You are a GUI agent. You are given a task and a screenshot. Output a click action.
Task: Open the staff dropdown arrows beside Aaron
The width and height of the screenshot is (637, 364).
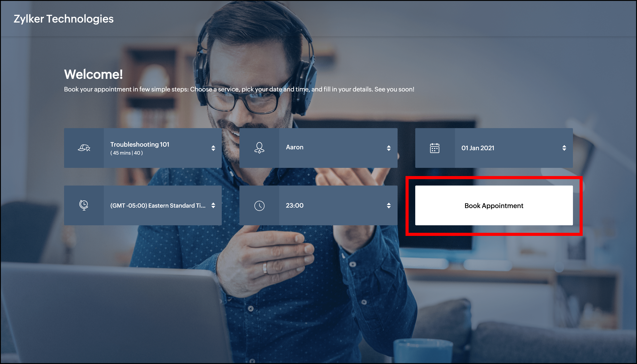point(389,148)
